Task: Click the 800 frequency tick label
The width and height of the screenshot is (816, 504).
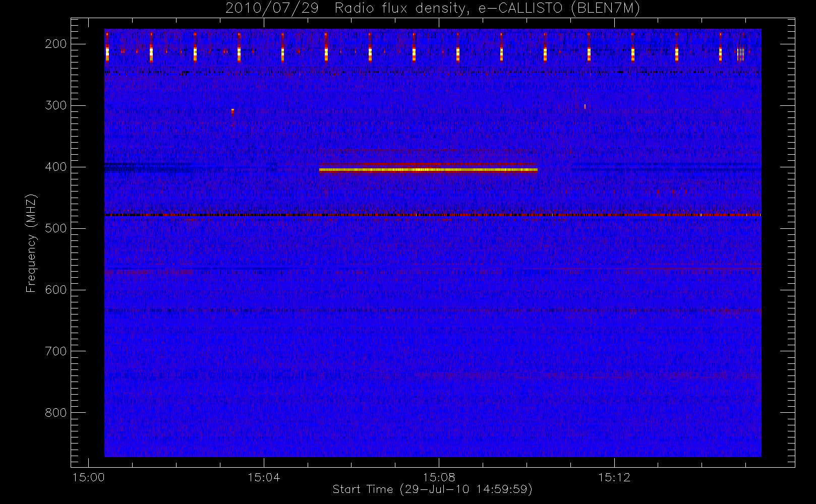Action: [x=56, y=413]
